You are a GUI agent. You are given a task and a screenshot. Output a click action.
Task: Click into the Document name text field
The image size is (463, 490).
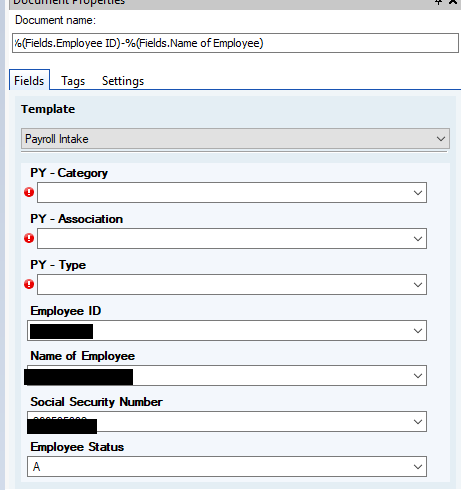point(235,43)
